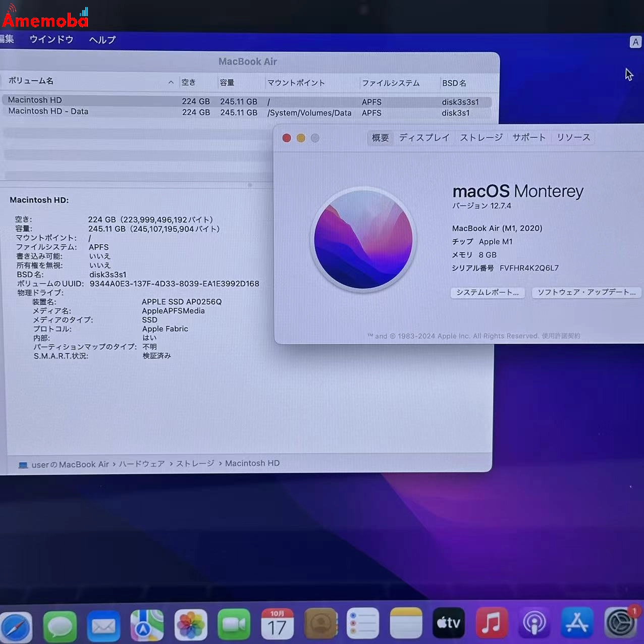This screenshot has width=644, height=644.
Task: Start FaceTime from the Dock
Action: coord(233,625)
